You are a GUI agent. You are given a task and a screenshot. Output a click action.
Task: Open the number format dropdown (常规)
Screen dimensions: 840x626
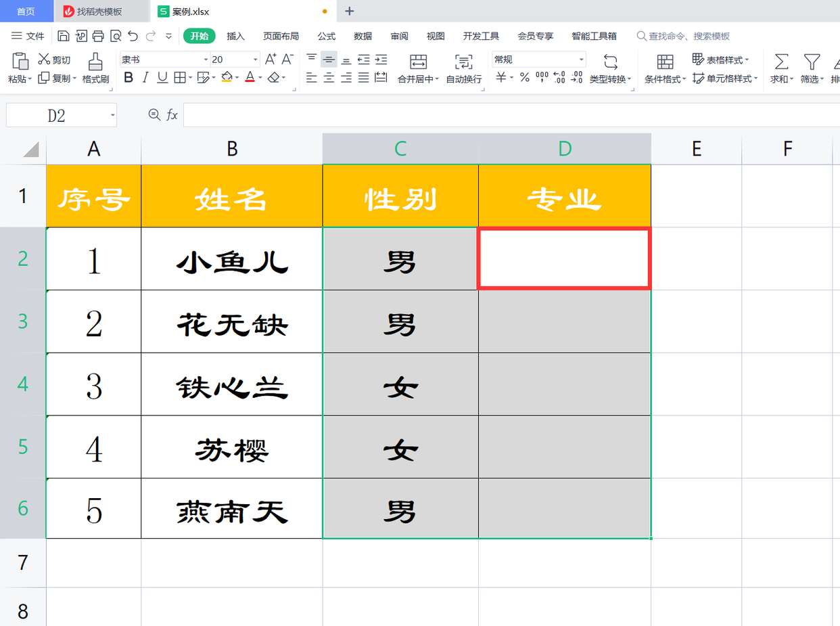pos(581,60)
